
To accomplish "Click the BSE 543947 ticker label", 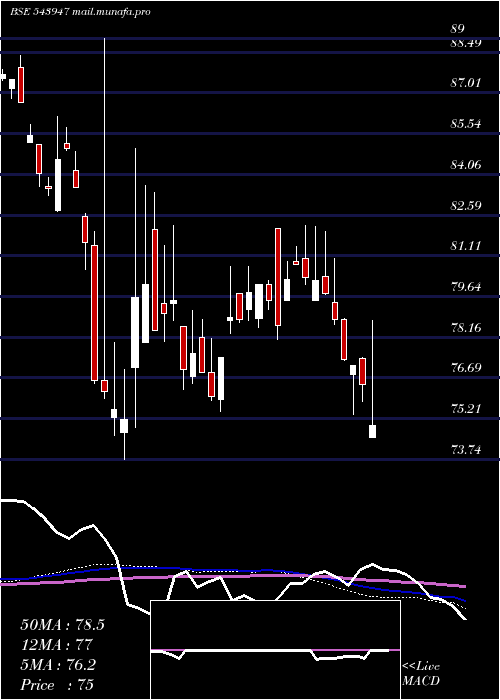I will [x=39, y=12].
